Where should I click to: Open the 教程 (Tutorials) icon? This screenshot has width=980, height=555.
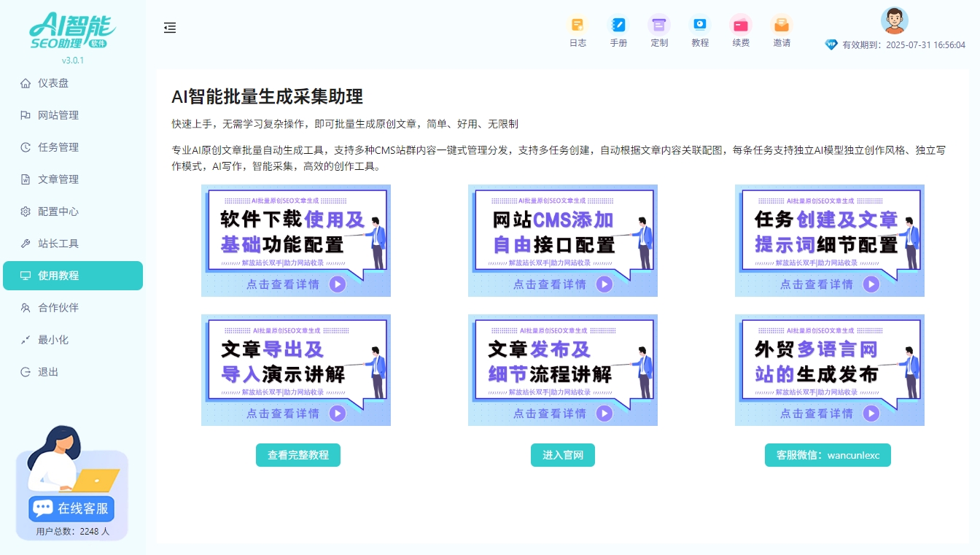[700, 31]
